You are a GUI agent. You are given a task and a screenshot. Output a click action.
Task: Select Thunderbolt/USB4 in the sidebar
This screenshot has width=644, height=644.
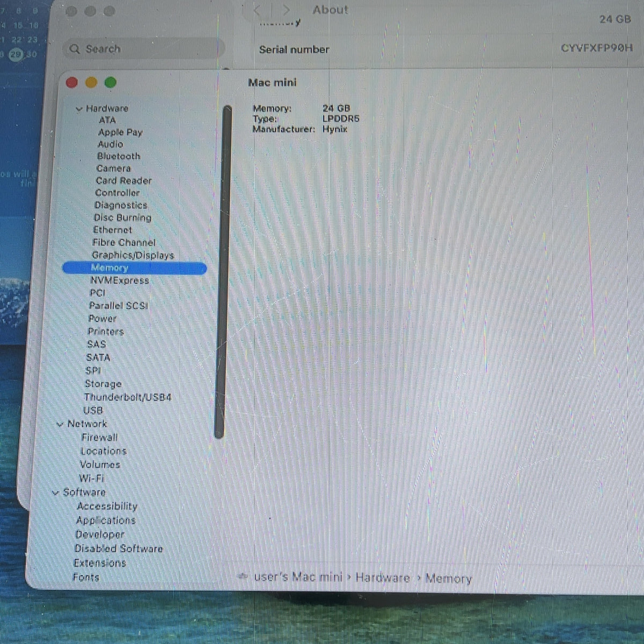click(x=128, y=398)
